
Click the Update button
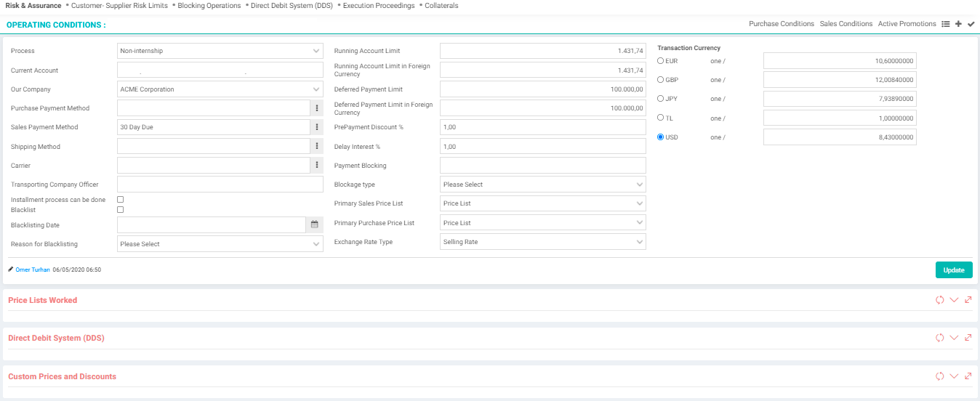pyautogui.click(x=954, y=270)
